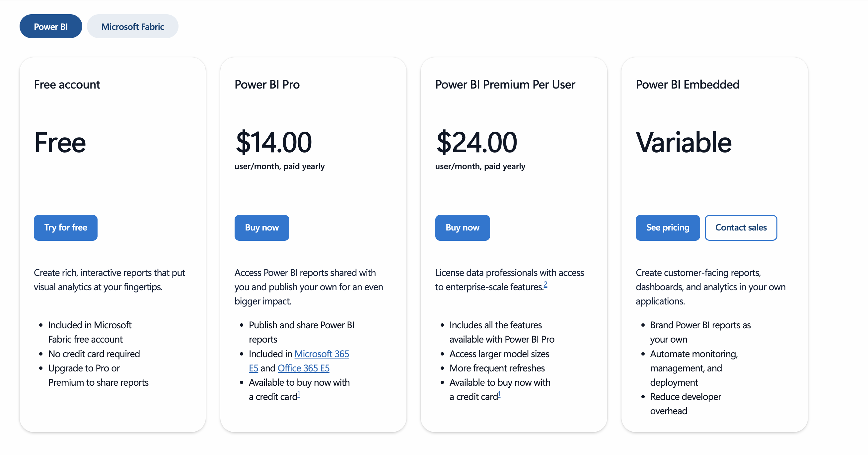
Task: Click Try for free button
Action: 65,228
